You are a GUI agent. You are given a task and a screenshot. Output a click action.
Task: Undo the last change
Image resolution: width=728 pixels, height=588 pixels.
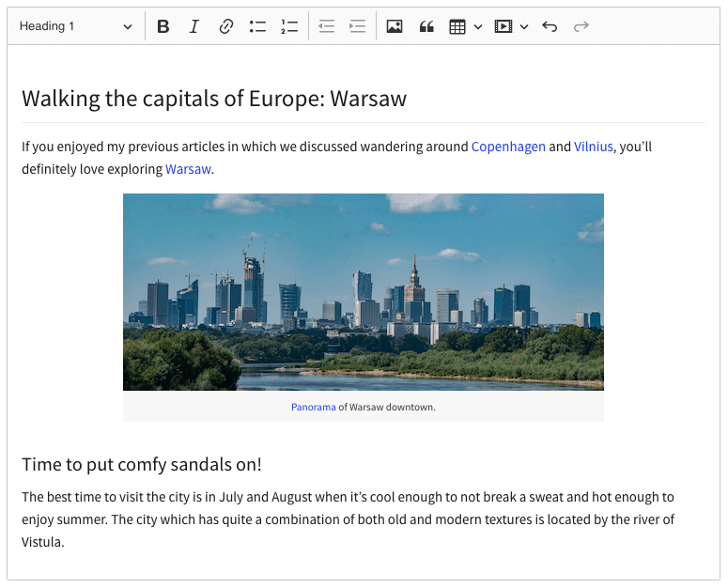point(550,26)
